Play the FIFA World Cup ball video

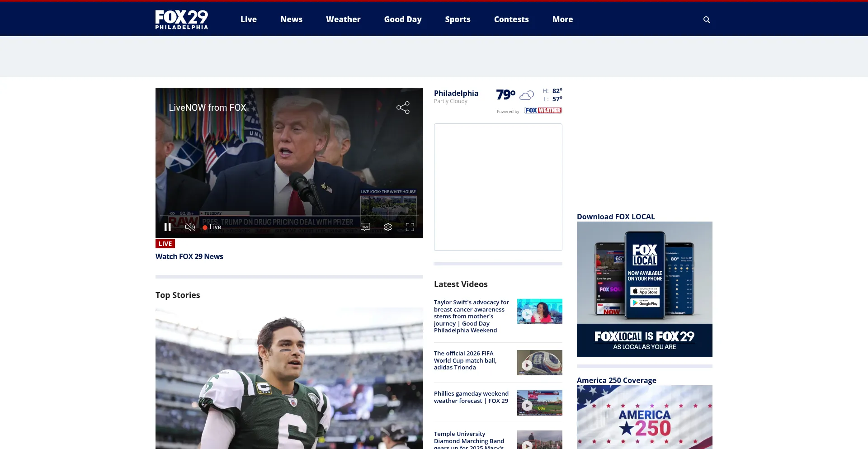pyautogui.click(x=539, y=363)
